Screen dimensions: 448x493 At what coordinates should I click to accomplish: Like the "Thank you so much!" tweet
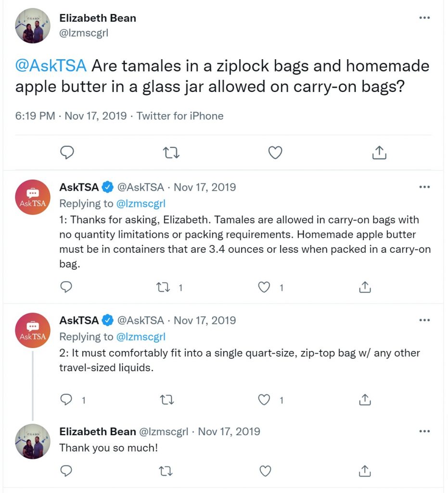[x=265, y=471]
